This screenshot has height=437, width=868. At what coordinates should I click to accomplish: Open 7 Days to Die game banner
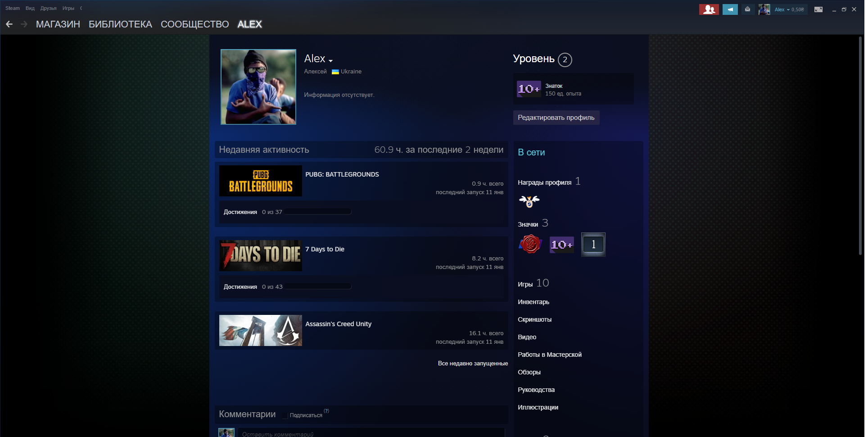point(260,256)
